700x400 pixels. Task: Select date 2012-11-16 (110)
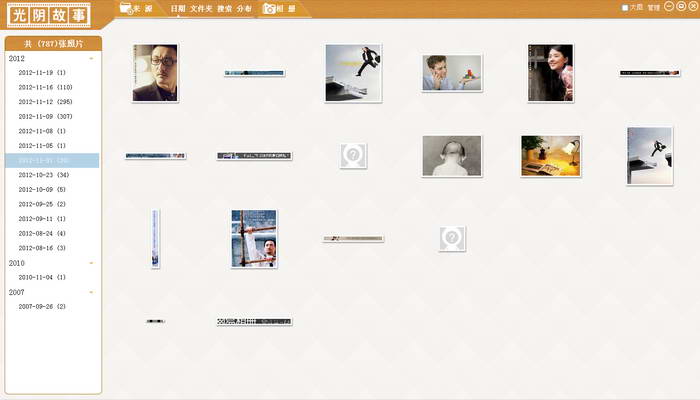(x=46, y=87)
